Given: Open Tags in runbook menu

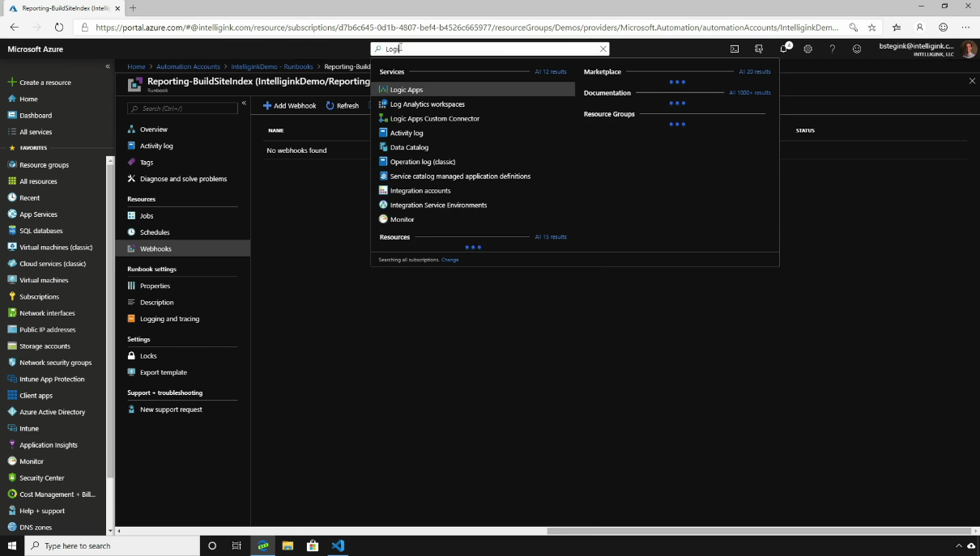Looking at the screenshot, I should coord(147,163).
